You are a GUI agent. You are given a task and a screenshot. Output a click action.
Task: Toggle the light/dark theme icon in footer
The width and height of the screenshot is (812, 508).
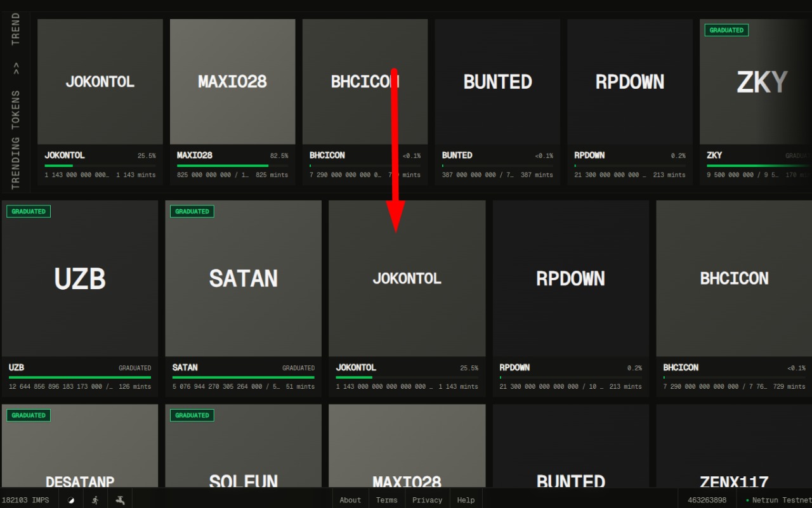click(71, 500)
